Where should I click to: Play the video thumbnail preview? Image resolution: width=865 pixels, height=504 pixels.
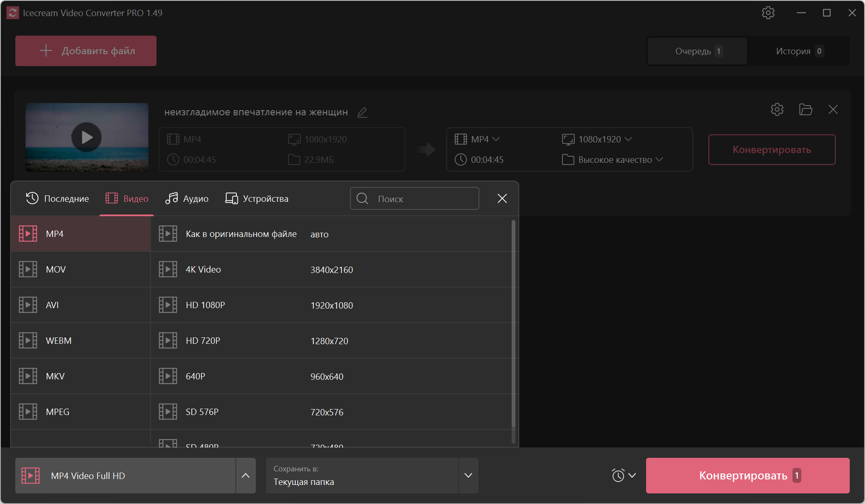(87, 137)
